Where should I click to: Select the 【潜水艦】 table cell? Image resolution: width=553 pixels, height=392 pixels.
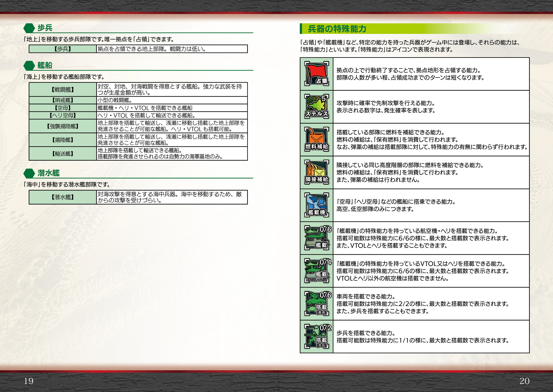pyautogui.click(x=63, y=197)
